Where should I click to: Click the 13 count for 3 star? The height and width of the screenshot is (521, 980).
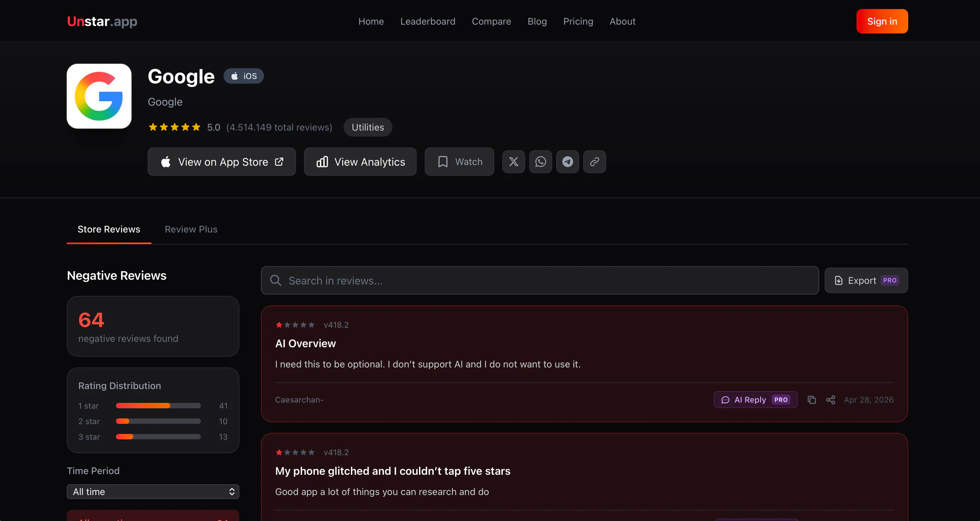tap(223, 437)
